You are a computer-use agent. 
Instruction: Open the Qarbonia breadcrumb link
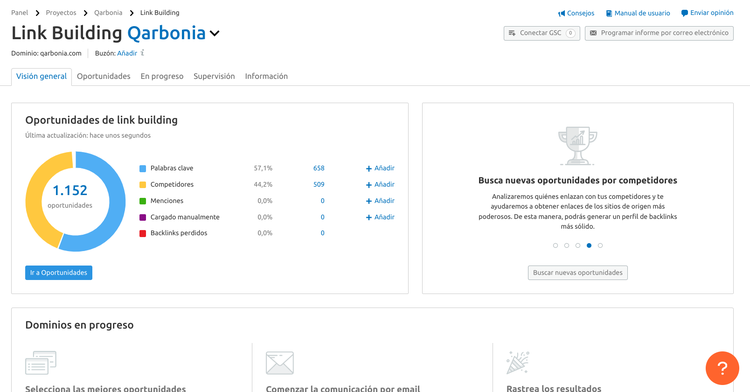point(108,12)
